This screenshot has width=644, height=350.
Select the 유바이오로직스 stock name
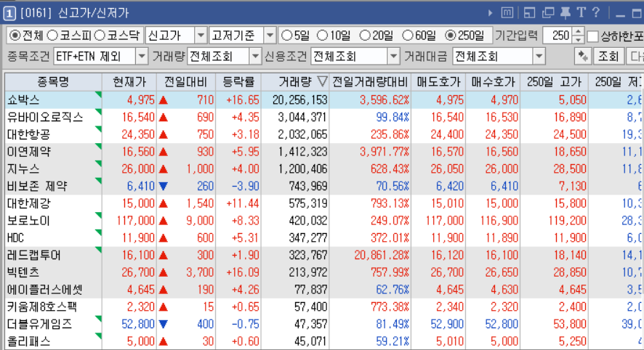coord(45,118)
